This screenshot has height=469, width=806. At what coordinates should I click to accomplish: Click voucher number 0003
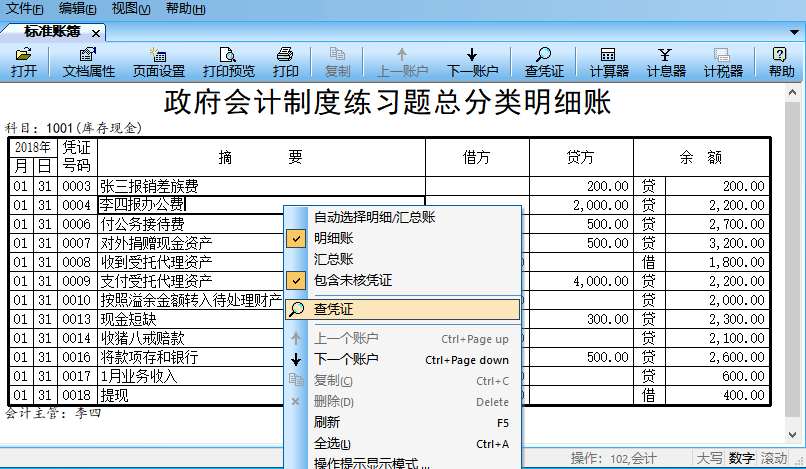(x=76, y=186)
